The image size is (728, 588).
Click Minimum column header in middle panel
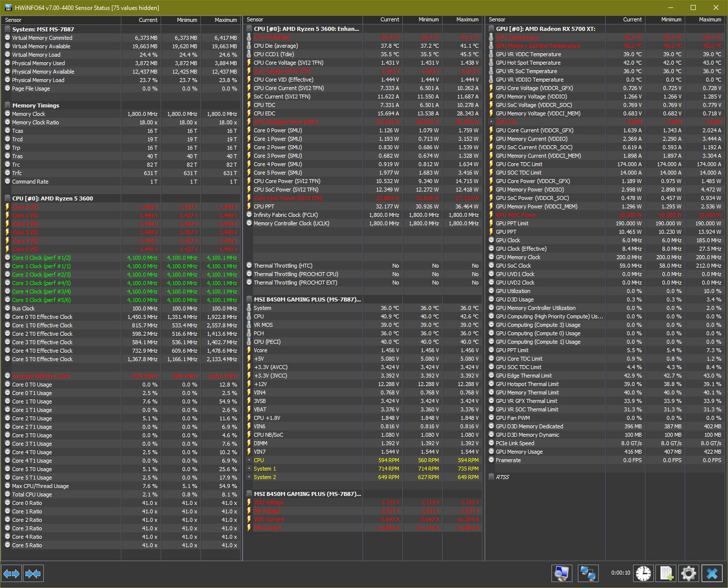click(422, 19)
